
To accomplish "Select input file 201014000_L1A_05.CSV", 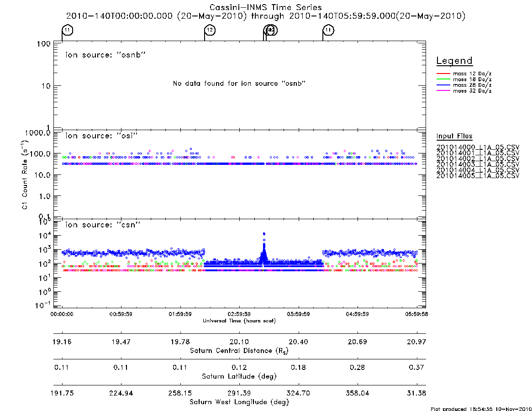I will coord(478,148).
